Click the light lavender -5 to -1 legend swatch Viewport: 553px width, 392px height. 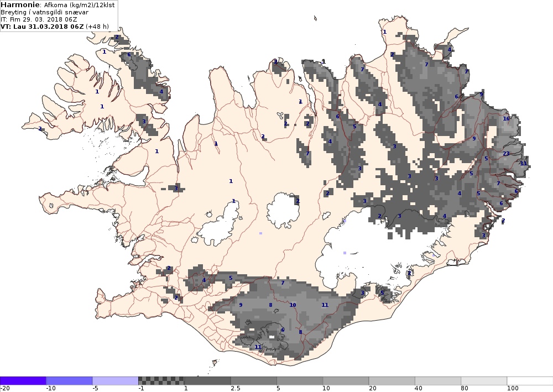tap(116, 381)
